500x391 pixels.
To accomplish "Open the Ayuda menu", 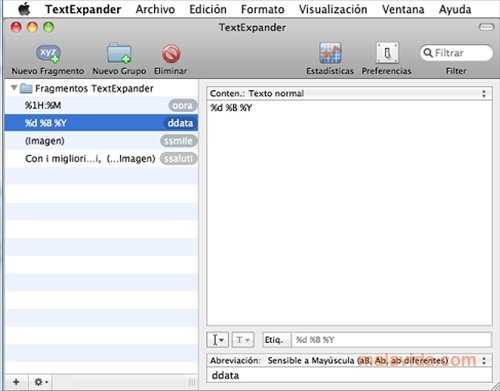I will (x=455, y=9).
